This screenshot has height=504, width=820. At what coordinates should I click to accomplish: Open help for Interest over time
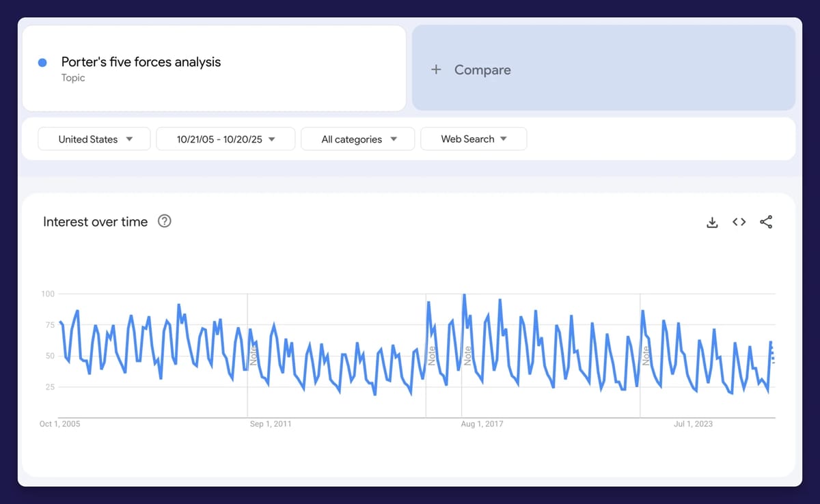[164, 221]
